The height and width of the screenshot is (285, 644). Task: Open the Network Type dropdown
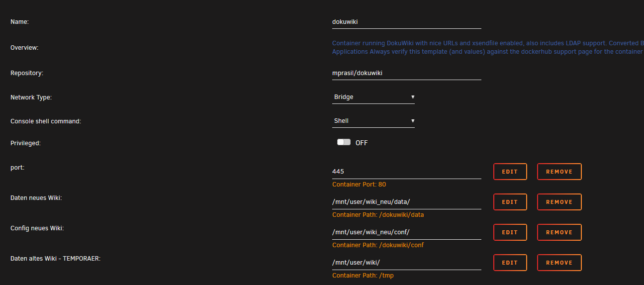373,97
